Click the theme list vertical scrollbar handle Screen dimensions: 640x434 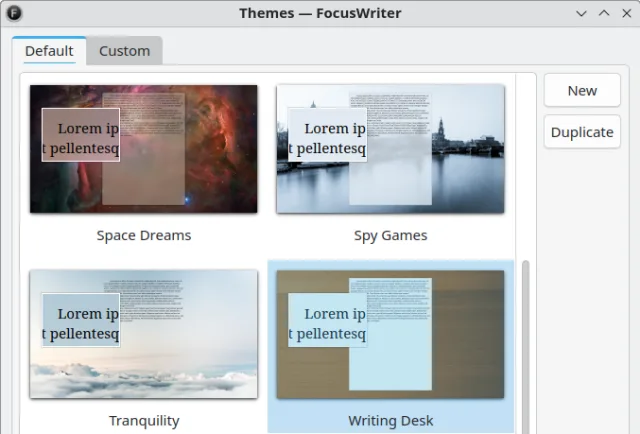[x=525, y=347]
